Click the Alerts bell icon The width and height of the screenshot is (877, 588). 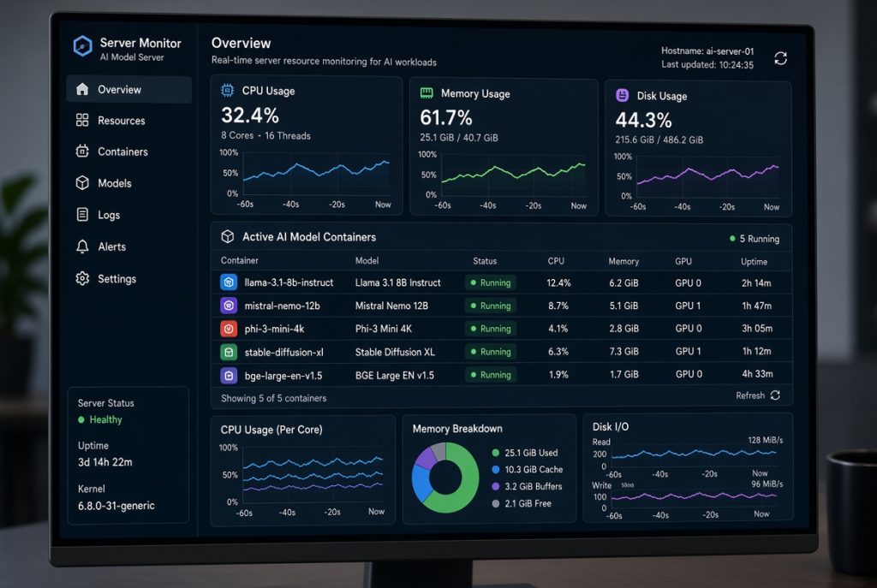pos(82,246)
